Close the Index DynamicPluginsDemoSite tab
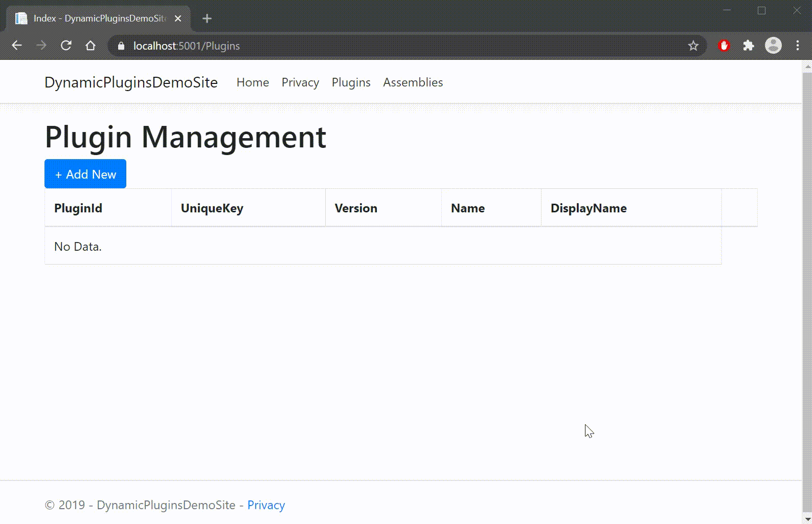 pos(178,18)
